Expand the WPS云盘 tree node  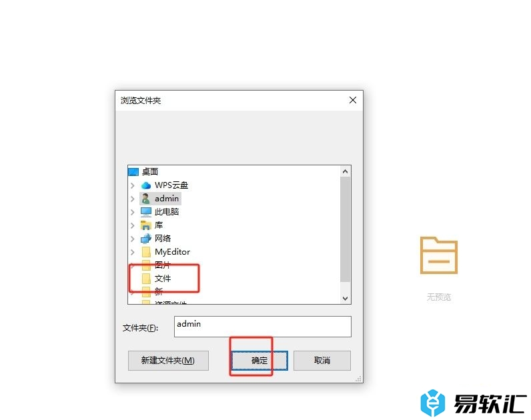[133, 185]
